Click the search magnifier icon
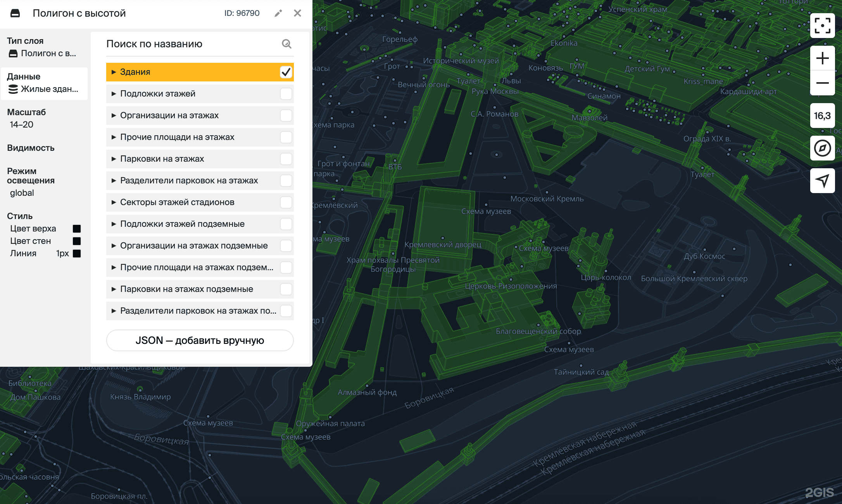The image size is (842, 504). click(x=286, y=44)
